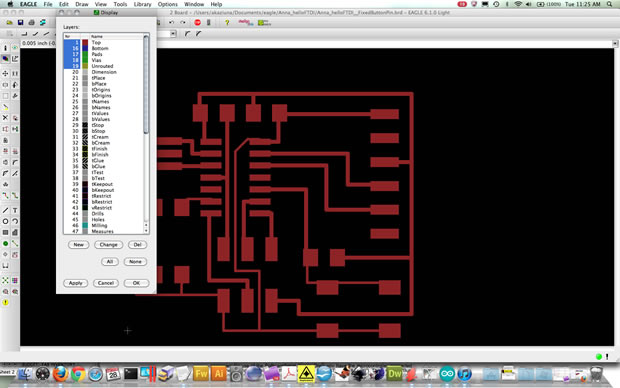Open the Options menu

[x=168, y=4]
